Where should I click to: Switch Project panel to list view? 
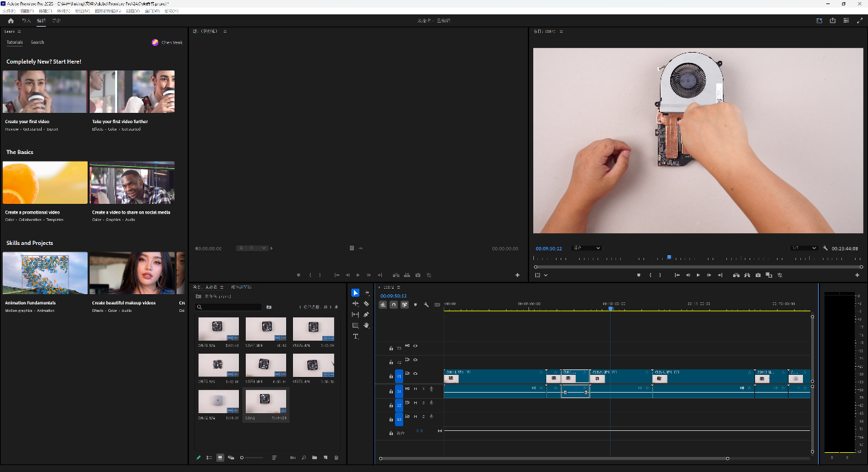point(209,458)
